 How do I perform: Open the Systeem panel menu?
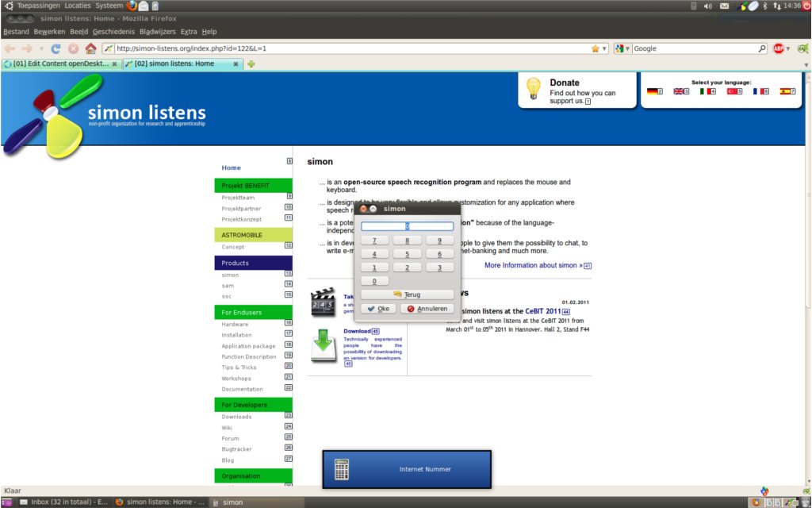[x=109, y=6]
